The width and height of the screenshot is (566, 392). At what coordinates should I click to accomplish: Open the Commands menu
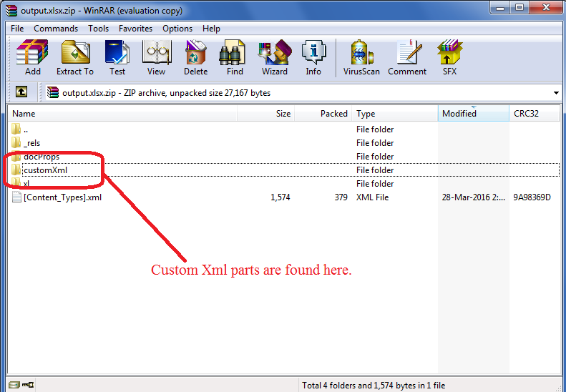pos(56,29)
